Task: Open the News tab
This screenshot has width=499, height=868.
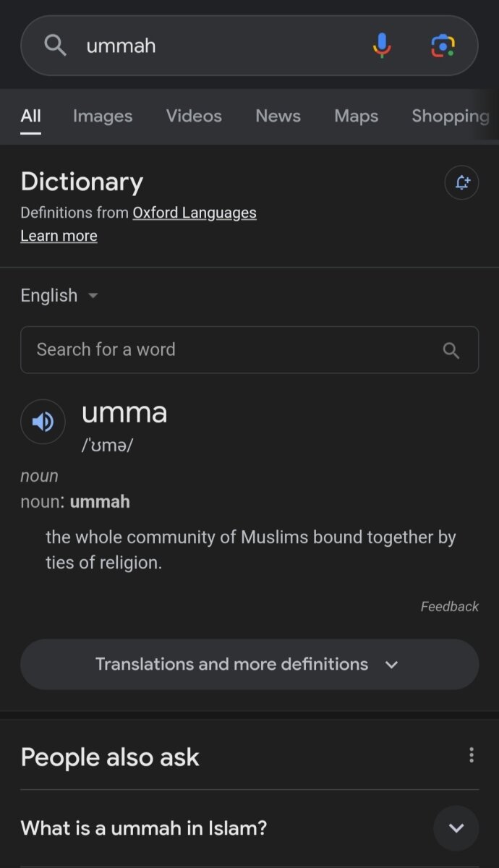Action: [278, 116]
